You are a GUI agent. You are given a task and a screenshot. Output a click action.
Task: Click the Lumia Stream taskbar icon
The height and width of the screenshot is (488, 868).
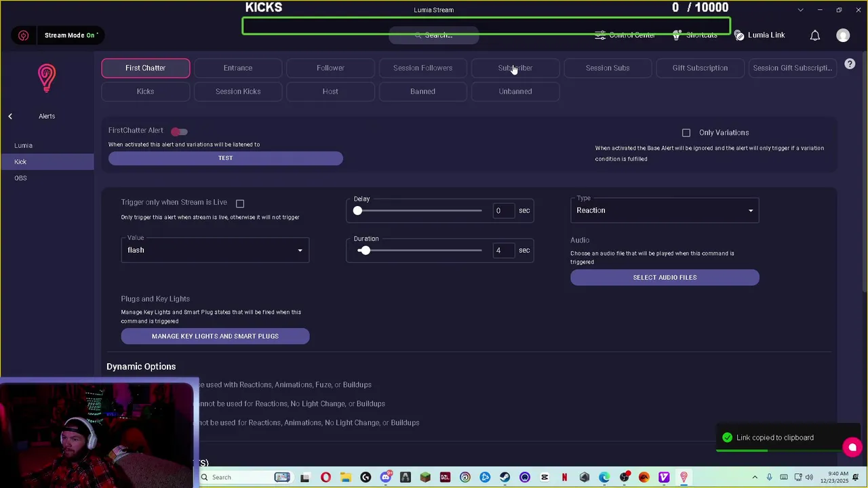(x=684, y=477)
